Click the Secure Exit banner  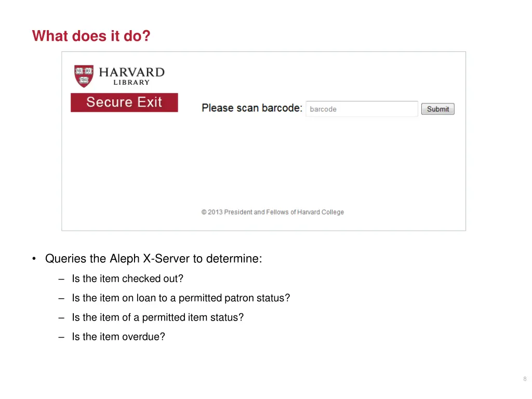124,102
